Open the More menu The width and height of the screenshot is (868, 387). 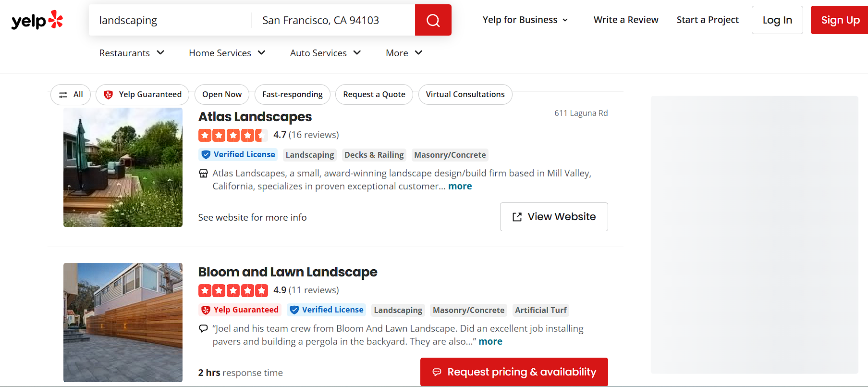point(404,53)
